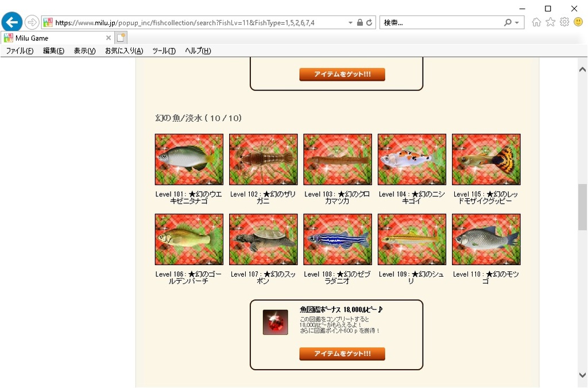
Task: Close the Milu Game tab
Action: pyautogui.click(x=109, y=38)
